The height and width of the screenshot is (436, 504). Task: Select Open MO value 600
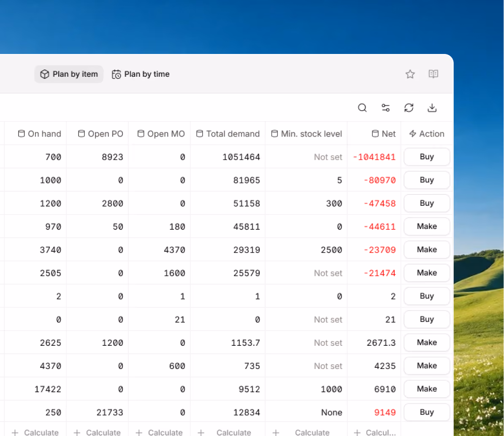tap(177, 366)
